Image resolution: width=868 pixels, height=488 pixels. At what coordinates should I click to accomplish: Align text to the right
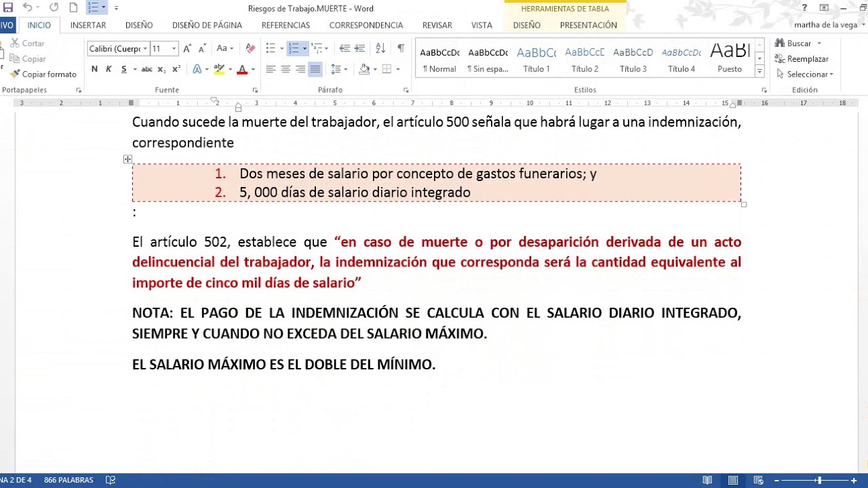point(300,69)
